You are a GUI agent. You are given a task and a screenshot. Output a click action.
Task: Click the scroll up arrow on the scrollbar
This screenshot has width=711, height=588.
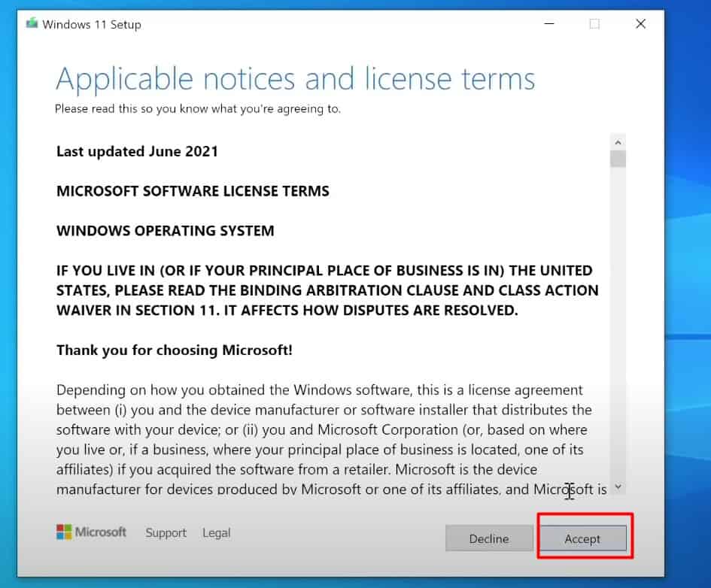coord(618,141)
